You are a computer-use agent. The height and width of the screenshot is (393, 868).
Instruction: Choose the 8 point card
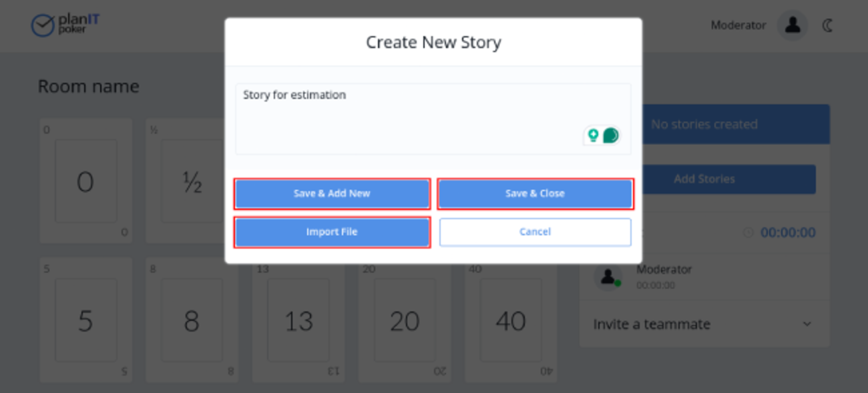click(192, 321)
